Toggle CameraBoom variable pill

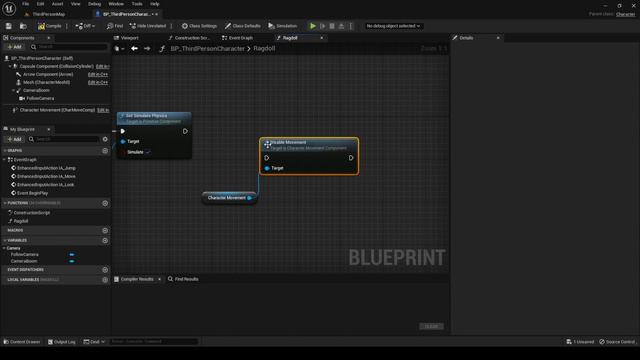pos(72,261)
